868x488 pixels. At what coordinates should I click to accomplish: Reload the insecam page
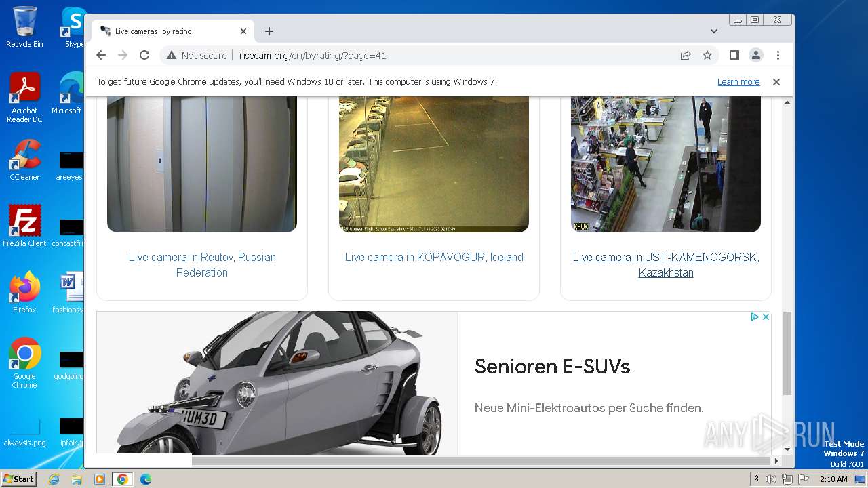pyautogui.click(x=144, y=55)
